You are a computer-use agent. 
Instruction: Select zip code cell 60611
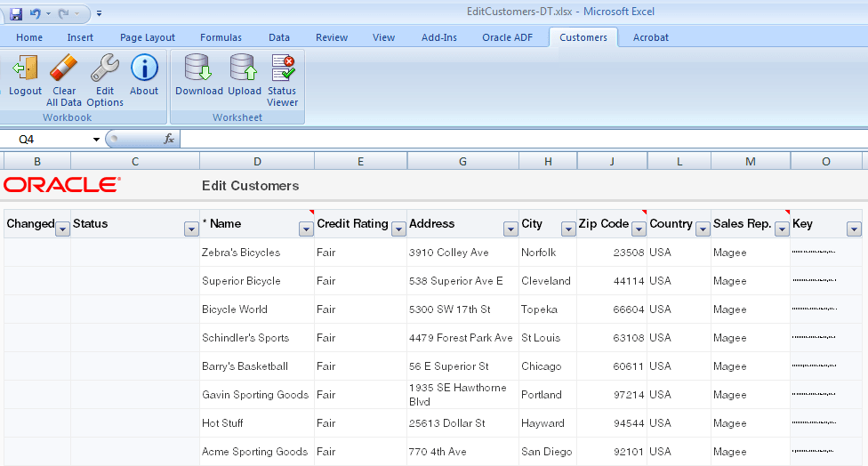(x=612, y=366)
